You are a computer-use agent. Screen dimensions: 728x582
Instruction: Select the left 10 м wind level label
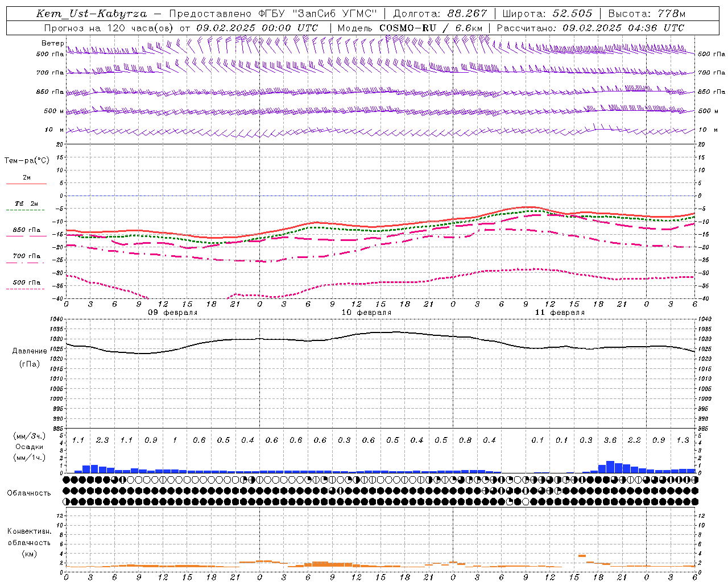point(54,130)
